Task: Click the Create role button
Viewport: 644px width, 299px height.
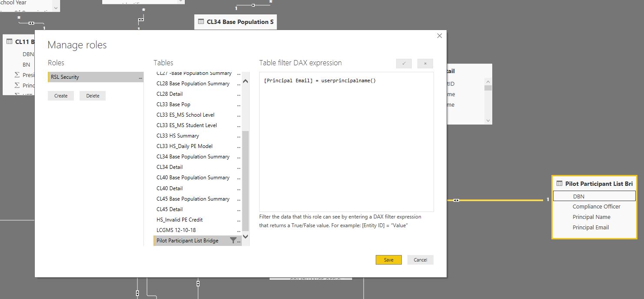Action: point(61,96)
